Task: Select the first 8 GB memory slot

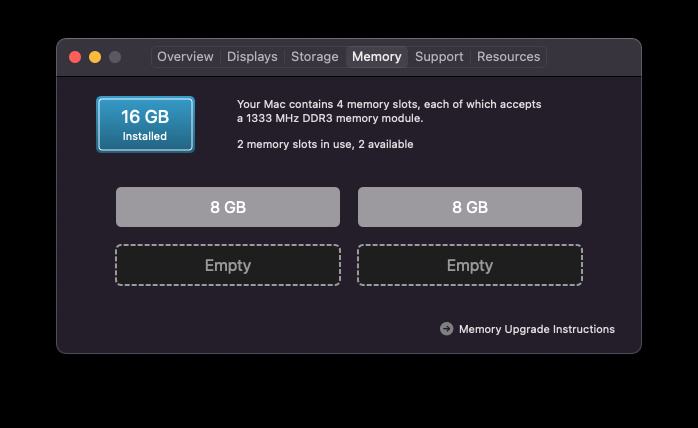Action: (x=228, y=207)
